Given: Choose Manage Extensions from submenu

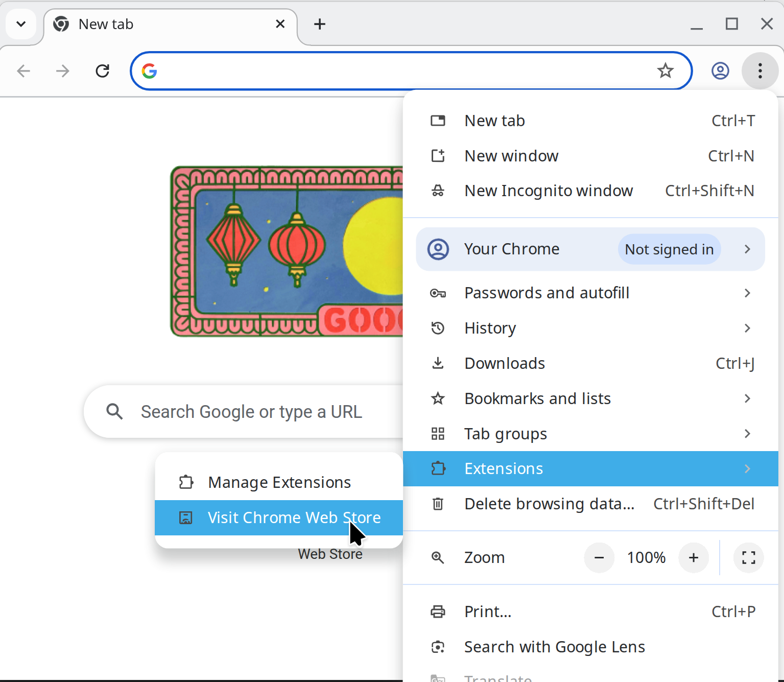Looking at the screenshot, I should [x=279, y=482].
